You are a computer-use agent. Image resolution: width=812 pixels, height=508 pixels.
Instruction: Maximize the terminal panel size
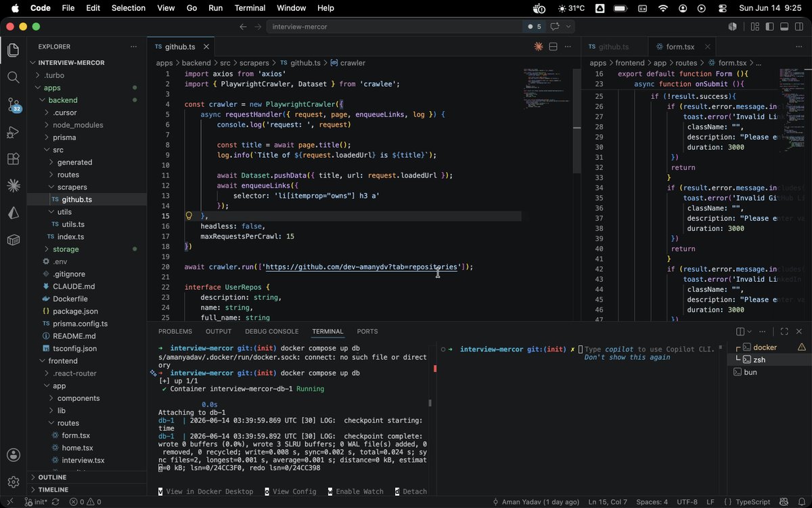[784, 331]
